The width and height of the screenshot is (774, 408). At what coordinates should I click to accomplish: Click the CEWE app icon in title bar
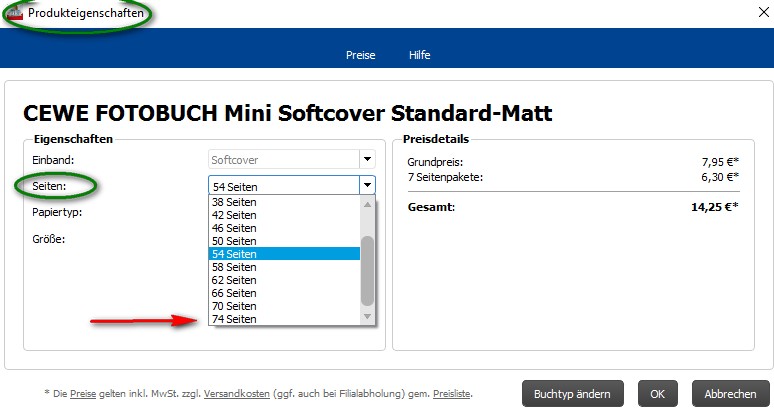pos(15,13)
